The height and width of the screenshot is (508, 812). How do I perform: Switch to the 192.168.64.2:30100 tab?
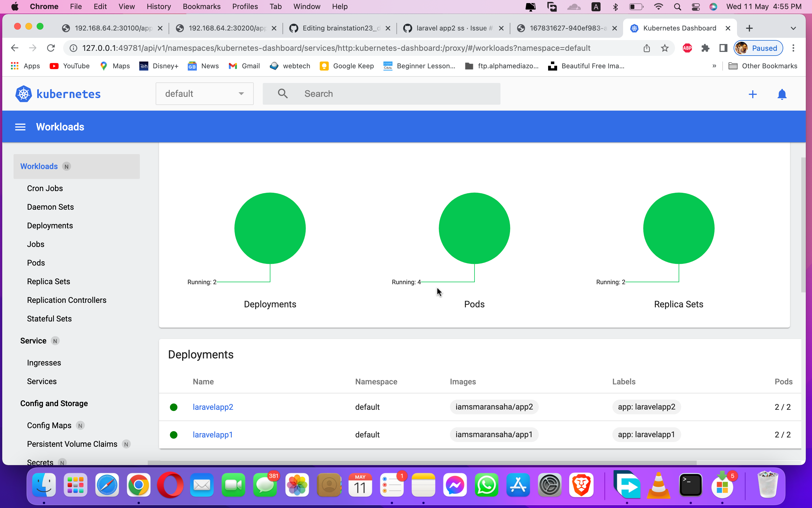click(112, 28)
